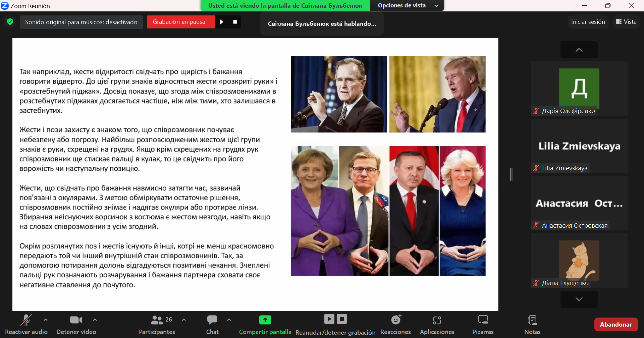
Task: Show previous participants with up chevron
Action: 579,50
